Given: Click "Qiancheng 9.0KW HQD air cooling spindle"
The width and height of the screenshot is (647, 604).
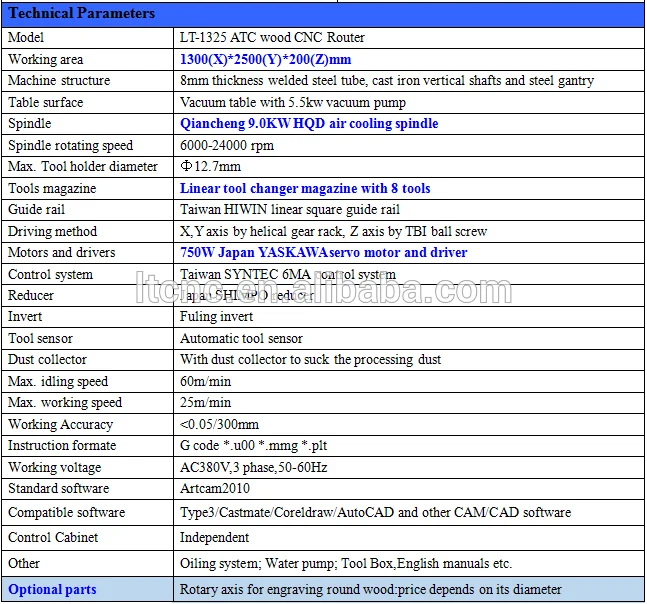Looking at the screenshot, I should [309, 123].
